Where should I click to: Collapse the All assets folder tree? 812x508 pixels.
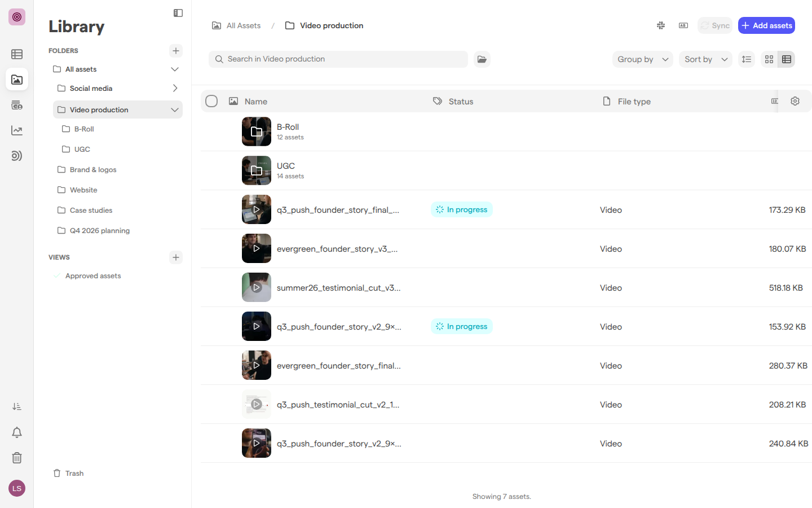point(175,69)
